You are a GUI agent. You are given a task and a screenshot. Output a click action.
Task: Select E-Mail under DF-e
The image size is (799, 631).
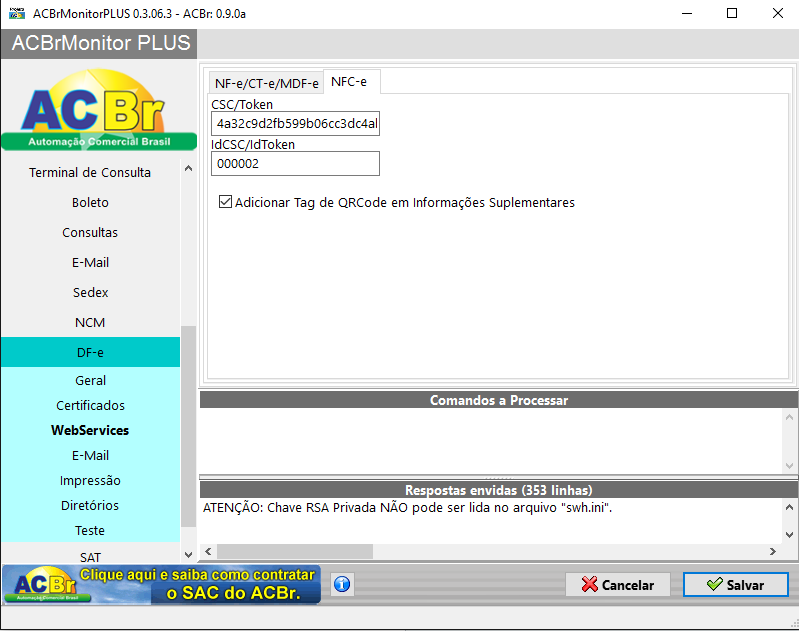coord(90,455)
